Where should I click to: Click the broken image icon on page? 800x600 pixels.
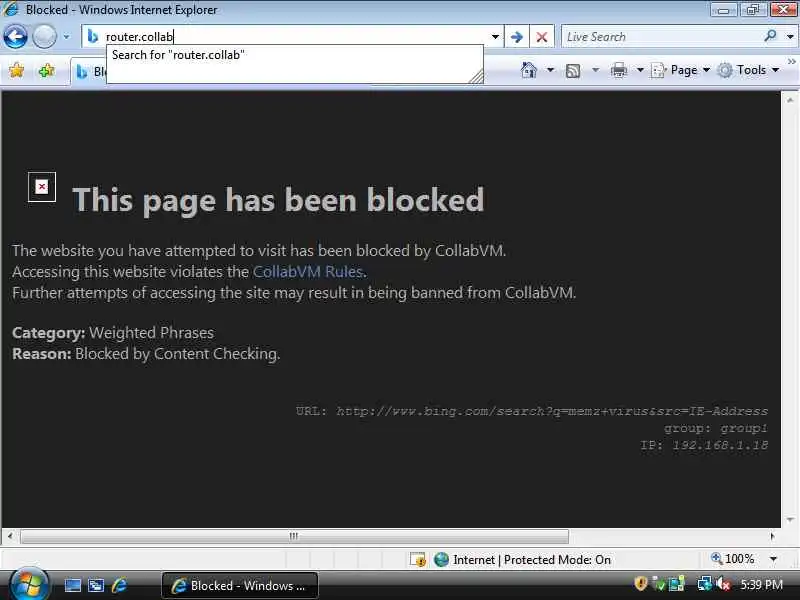[42, 187]
